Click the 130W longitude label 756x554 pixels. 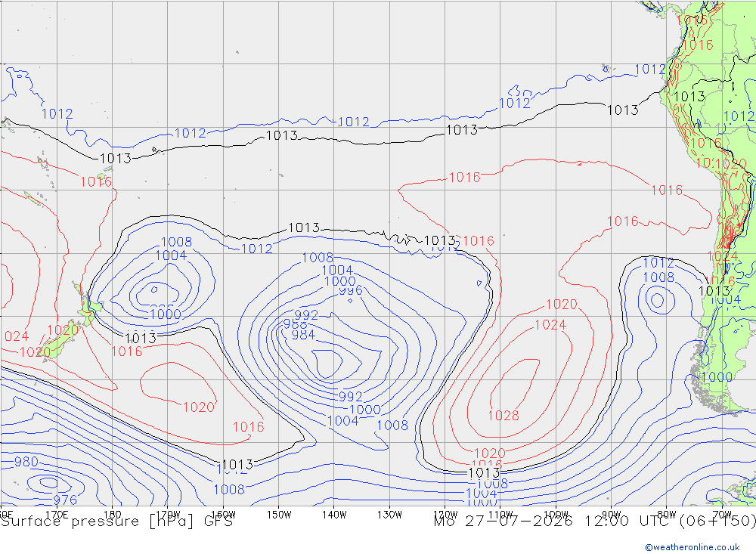click(389, 515)
